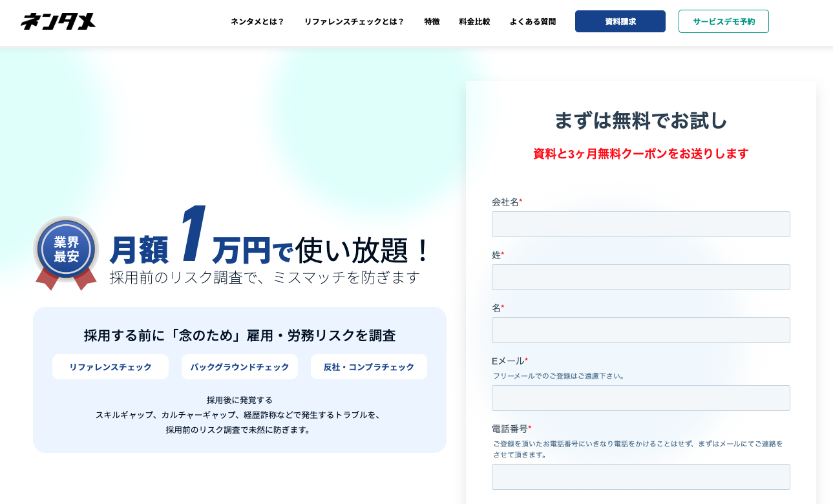Click the サービスデモ予約 button

coord(724,21)
